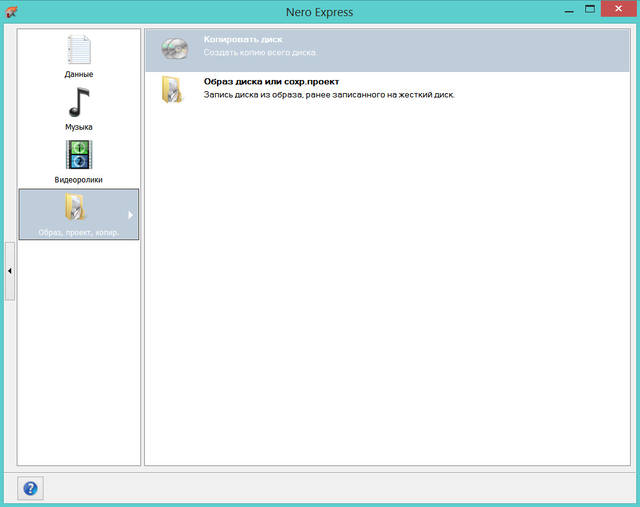Click the Запись диска из образа description text

(329, 95)
